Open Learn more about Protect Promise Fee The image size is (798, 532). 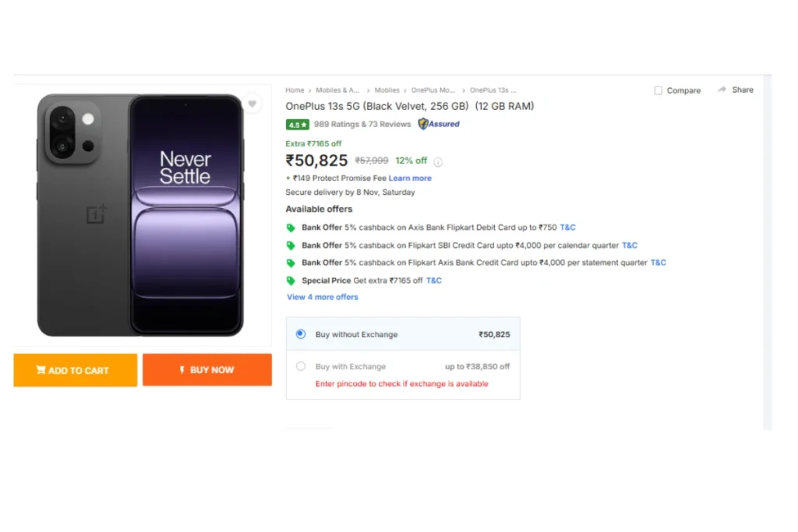pyautogui.click(x=410, y=178)
